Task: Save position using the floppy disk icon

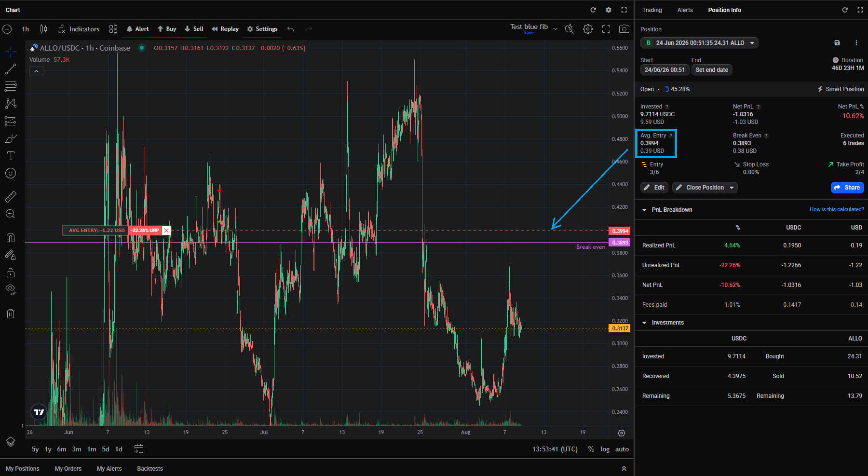Action: coord(837,43)
